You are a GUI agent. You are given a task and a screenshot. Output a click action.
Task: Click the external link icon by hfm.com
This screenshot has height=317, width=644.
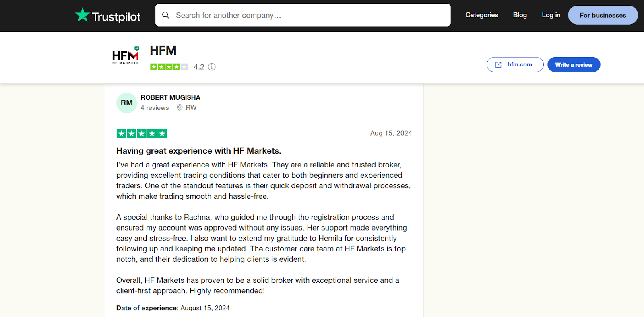[x=498, y=65]
